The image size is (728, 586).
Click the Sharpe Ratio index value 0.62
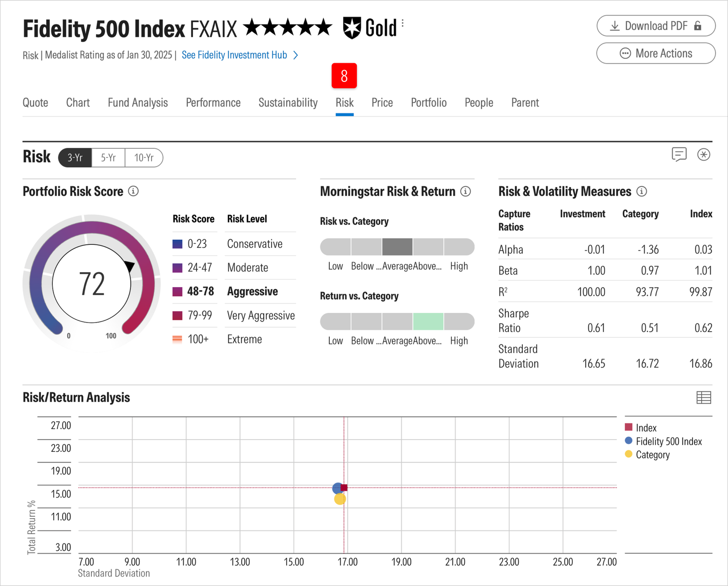coord(703,328)
